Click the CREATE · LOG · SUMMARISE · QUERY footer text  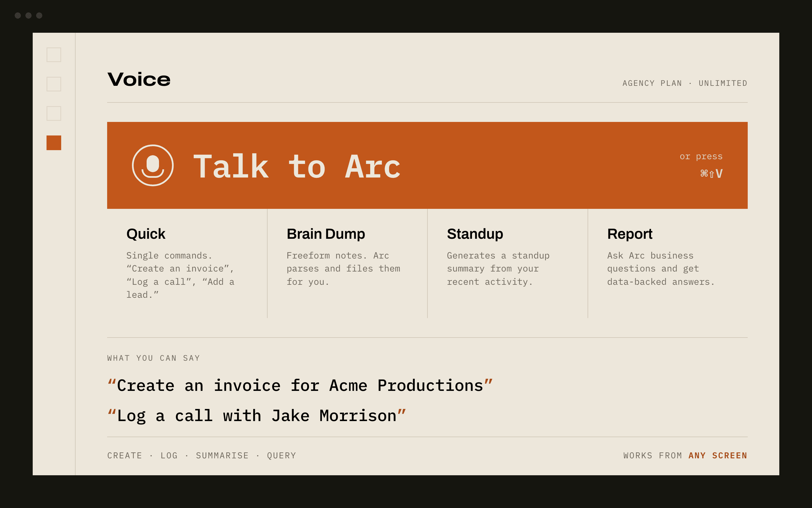point(202,456)
